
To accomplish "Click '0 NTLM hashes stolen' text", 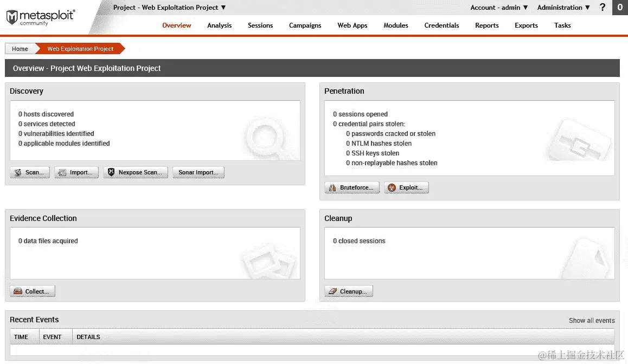I will (x=379, y=143).
